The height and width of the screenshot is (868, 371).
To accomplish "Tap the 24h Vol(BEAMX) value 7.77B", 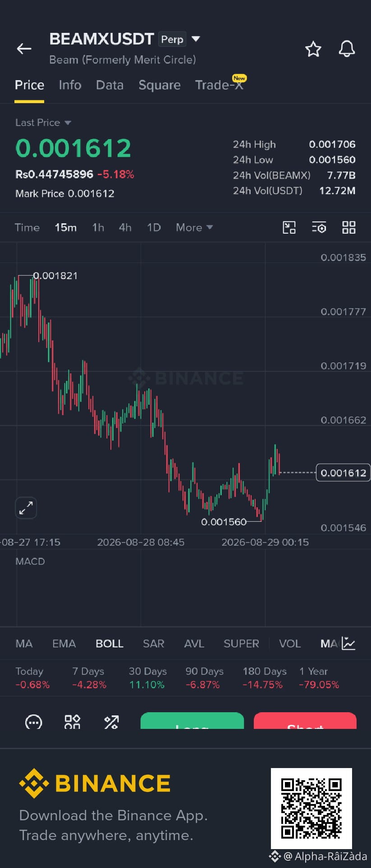I will click(x=341, y=175).
